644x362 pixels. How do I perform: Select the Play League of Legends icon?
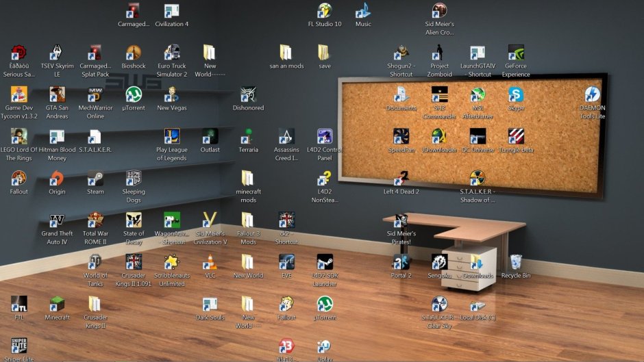click(x=172, y=137)
